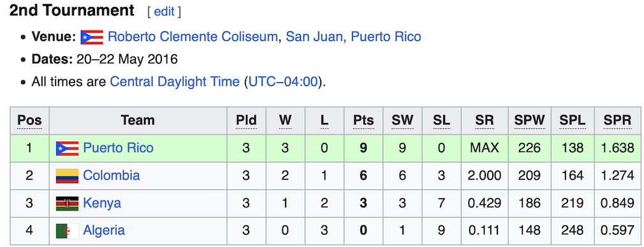Click the Pos column header
The height and width of the screenshot is (247, 644).
click(x=29, y=121)
